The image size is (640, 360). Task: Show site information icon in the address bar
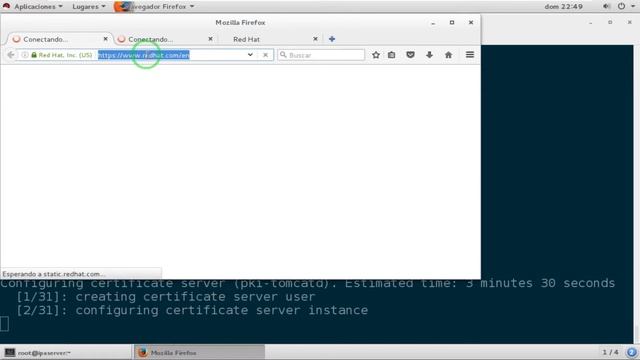[24, 55]
